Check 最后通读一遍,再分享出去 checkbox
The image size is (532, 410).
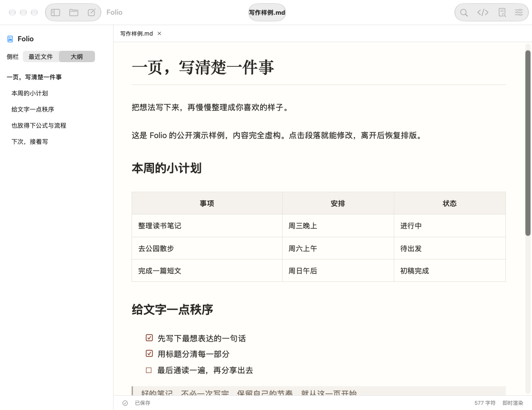click(149, 370)
